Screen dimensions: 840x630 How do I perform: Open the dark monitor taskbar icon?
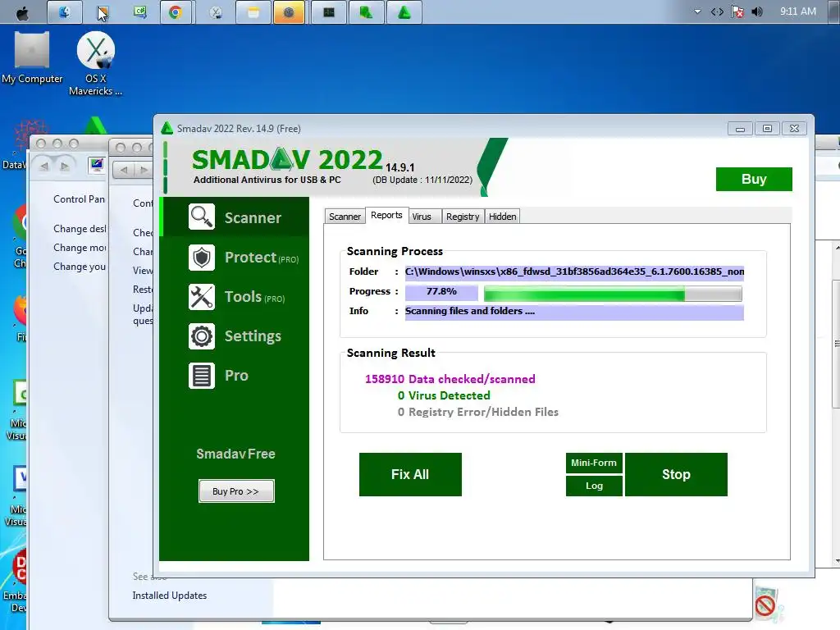click(x=328, y=12)
